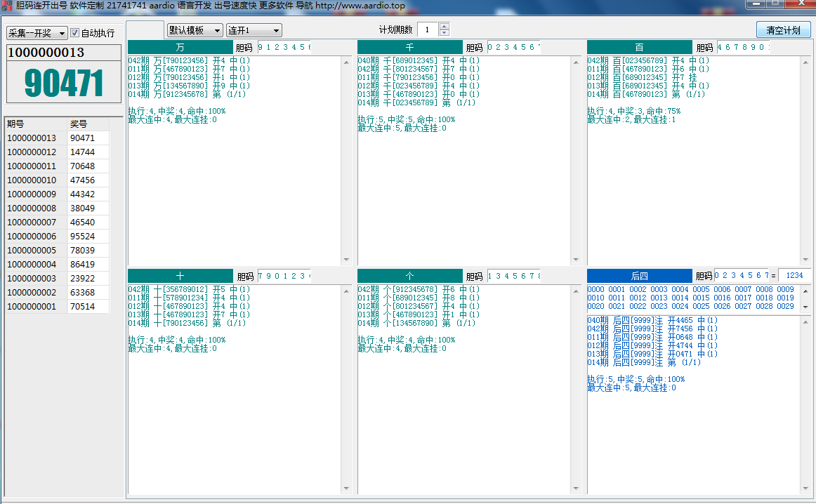Click 后四 number list scroll-up arrow

tap(805, 291)
